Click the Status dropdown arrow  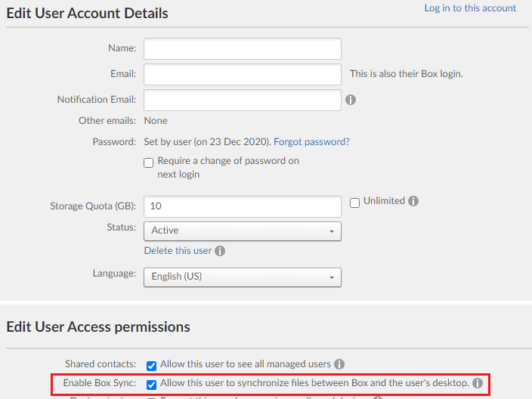[x=332, y=231]
